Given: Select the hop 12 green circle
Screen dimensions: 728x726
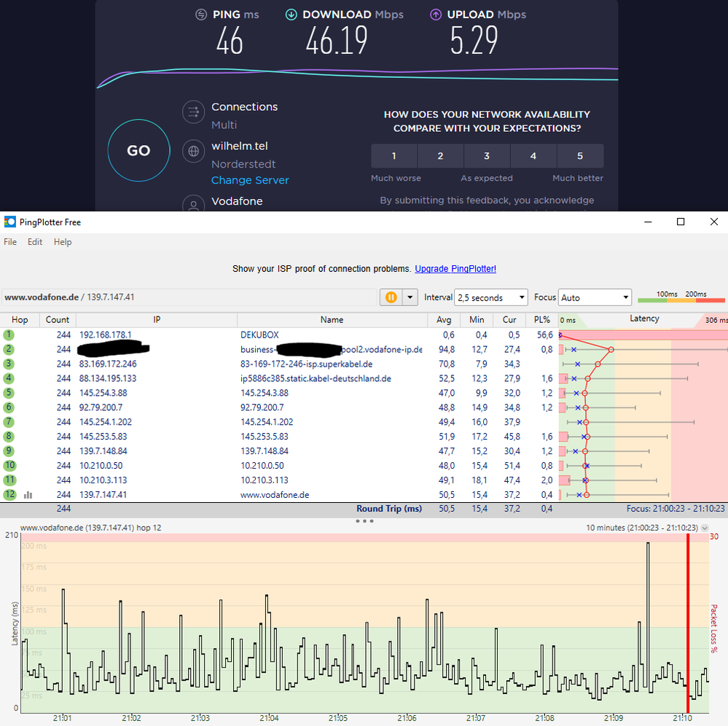Looking at the screenshot, I should (9, 495).
